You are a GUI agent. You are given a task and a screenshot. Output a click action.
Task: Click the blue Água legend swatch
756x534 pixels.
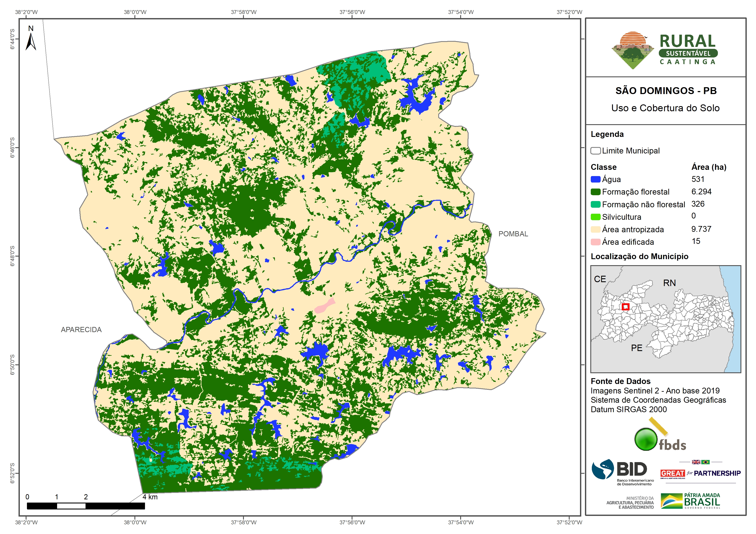(595, 179)
